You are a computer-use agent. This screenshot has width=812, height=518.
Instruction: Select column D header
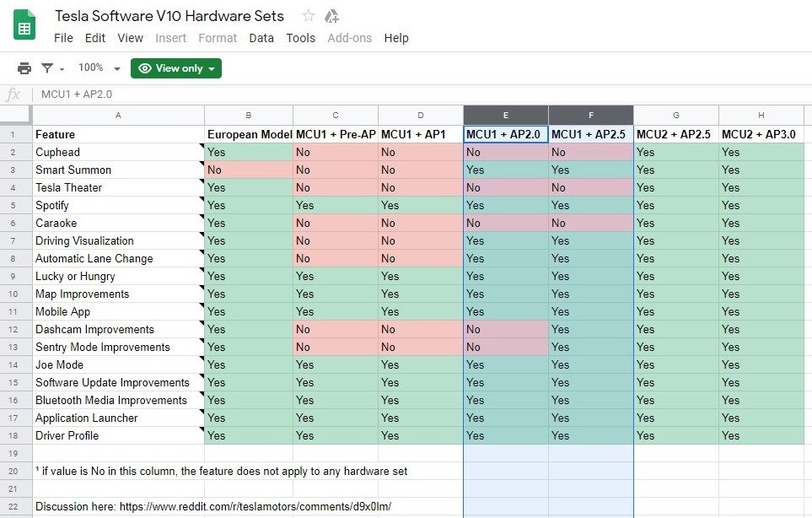click(421, 115)
